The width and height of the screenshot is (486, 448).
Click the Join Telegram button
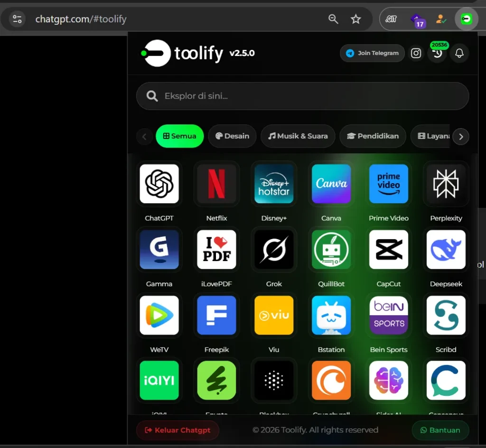coord(372,53)
